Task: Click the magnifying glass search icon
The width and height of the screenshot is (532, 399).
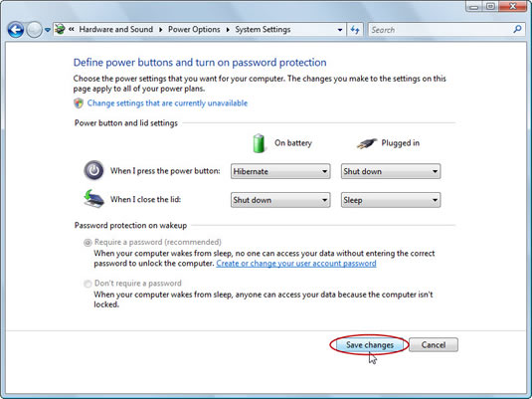Action: coord(518,30)
